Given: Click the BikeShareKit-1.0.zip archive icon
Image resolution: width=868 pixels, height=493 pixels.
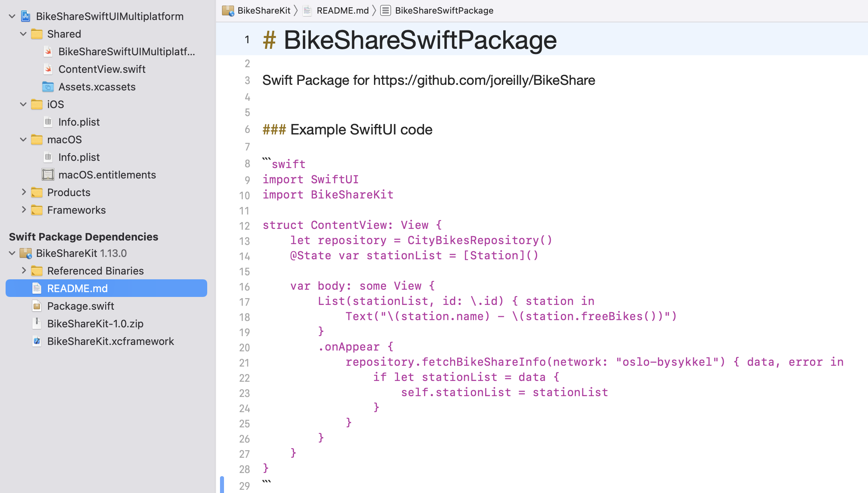Looking at the screenshot, I should pos(37,324).
